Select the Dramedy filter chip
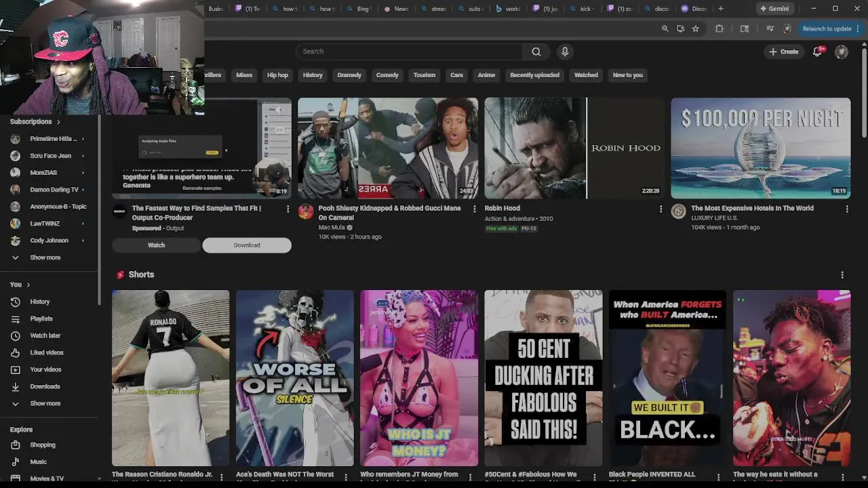The image size is (868, 488). pos(349,75)
